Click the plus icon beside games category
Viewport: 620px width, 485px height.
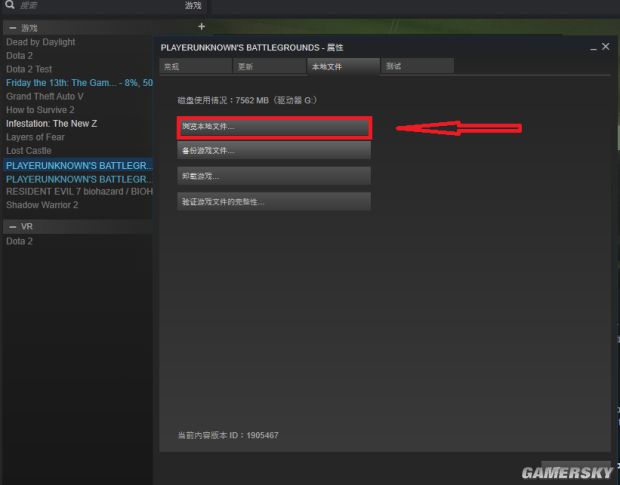pyautogui.click(x=201, y=26)
